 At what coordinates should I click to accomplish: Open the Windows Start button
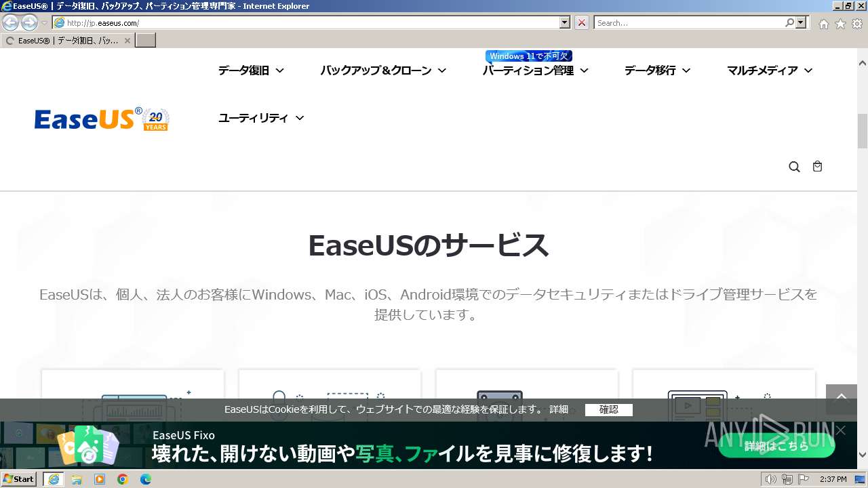point(18,479)
